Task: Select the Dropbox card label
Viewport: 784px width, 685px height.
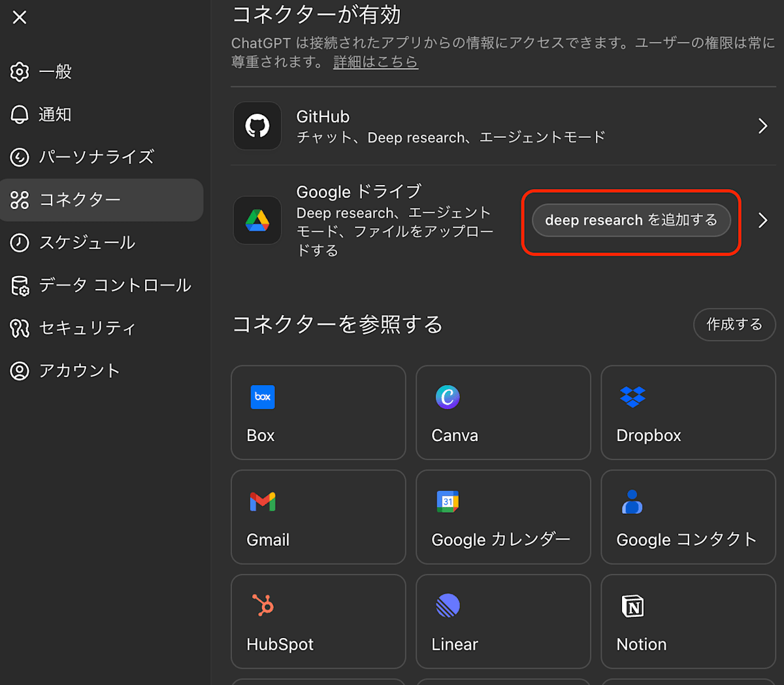Action: pos(649,436)
